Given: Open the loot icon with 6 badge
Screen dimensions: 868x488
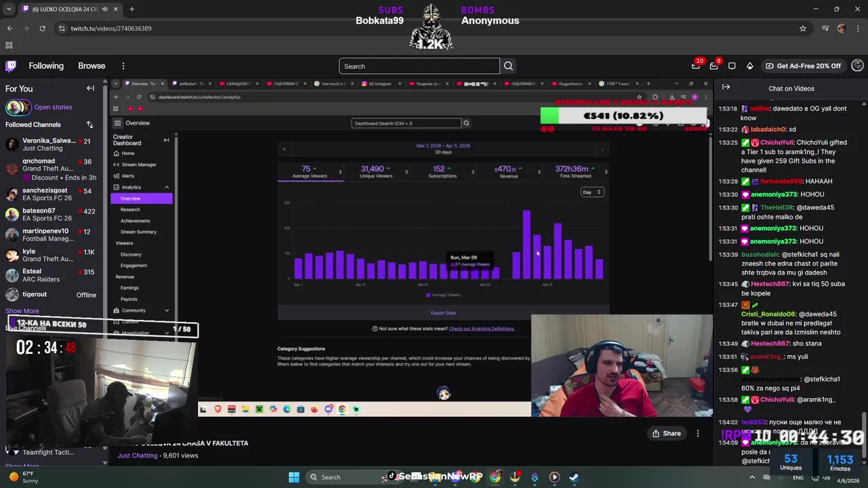Looking at the screenshot, I should pyautogui.click(x=714, y=66).
